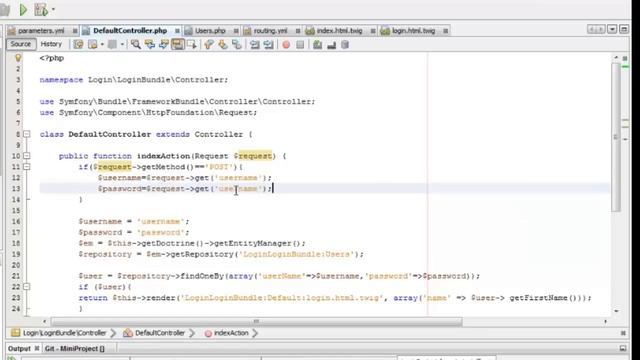
Task: Maximize the editor window button
Action: pos(624,29)
